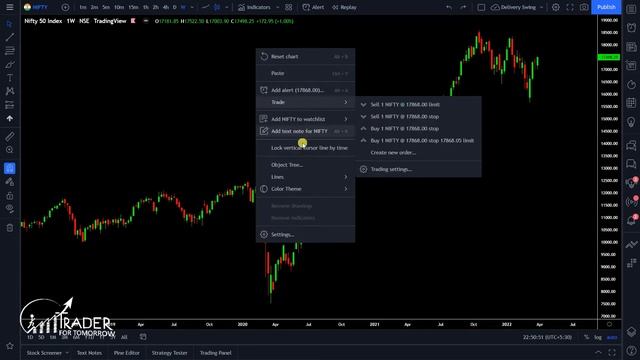640x360 pixels.
Task: Expand the Trade submenu
Action: (x=305, y=102)
